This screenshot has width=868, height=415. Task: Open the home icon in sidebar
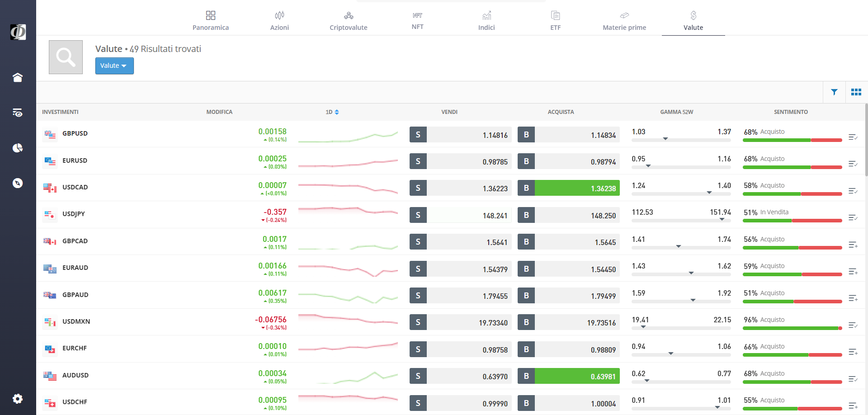tap(18, 77)
